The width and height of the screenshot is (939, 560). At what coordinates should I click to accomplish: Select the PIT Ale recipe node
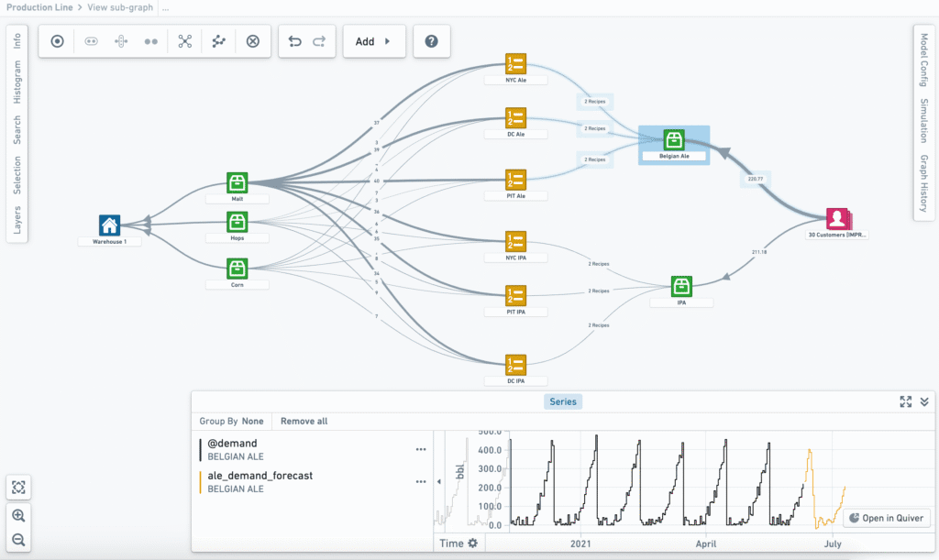tap(515, 180)
